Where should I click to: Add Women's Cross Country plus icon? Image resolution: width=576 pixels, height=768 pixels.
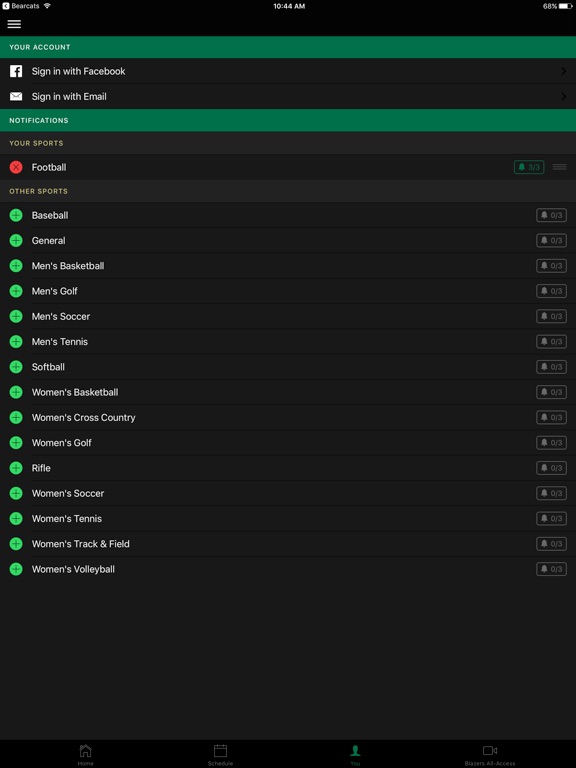click(16, 417)
